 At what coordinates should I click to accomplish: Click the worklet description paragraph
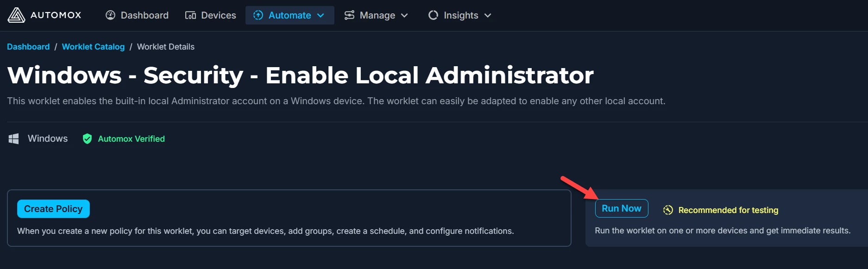(336, 101)
